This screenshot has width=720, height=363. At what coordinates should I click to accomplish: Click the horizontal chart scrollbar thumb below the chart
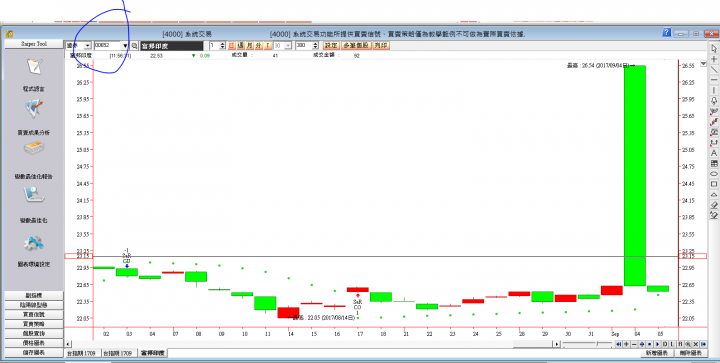(x=533, y=344)
